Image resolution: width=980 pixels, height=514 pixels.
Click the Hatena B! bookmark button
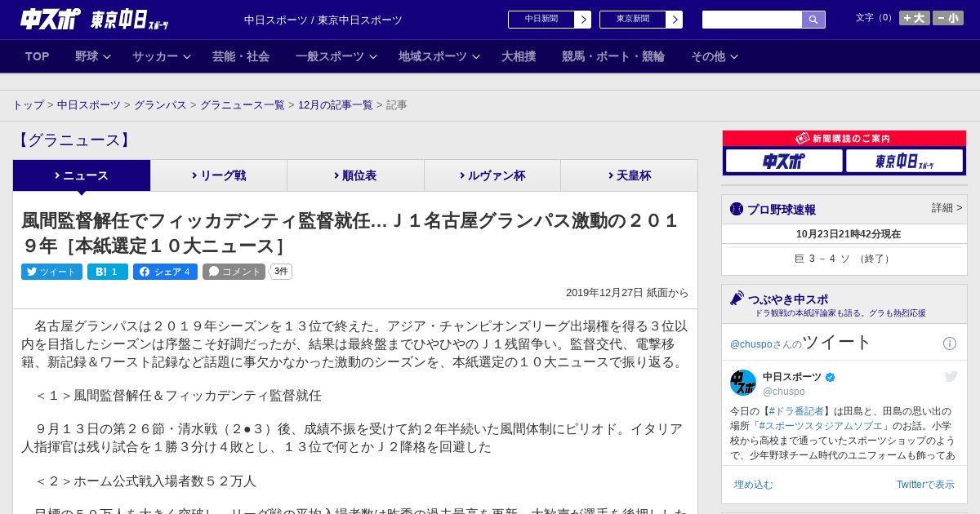click(108, 272)
